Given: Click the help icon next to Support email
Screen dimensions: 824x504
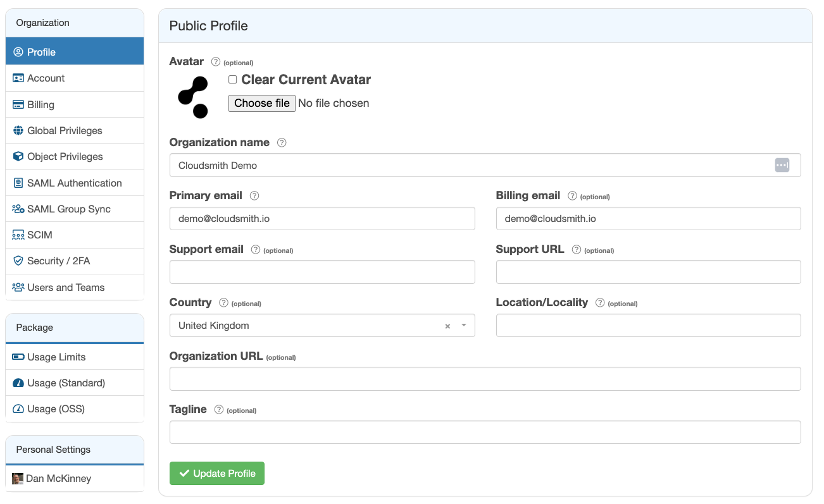Looking at the screenshot, I should 256,250.
